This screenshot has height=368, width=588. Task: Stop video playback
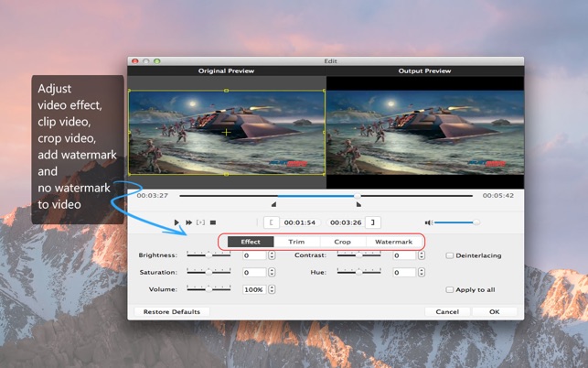(x=213, y=222)
